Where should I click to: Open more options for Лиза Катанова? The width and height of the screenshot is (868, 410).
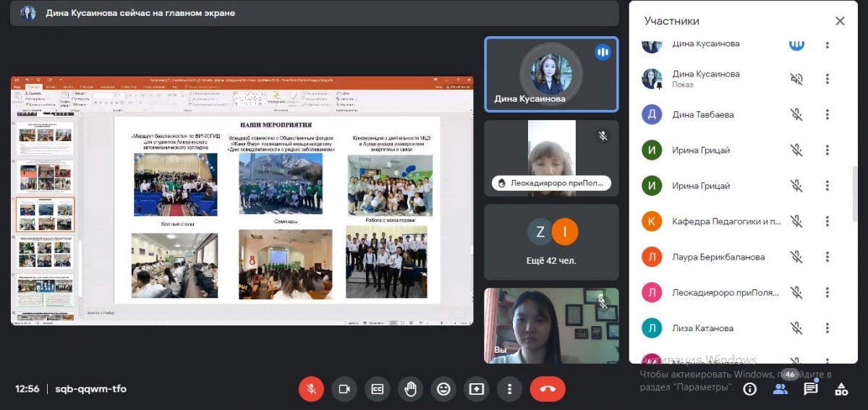point(827,328)
